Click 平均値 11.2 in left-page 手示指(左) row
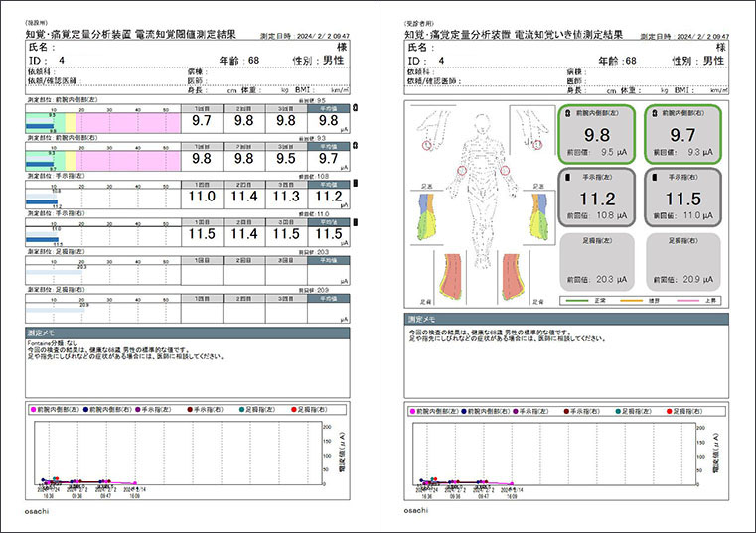The height and width of the screenshot is (533, 756). tap(329, 197)
